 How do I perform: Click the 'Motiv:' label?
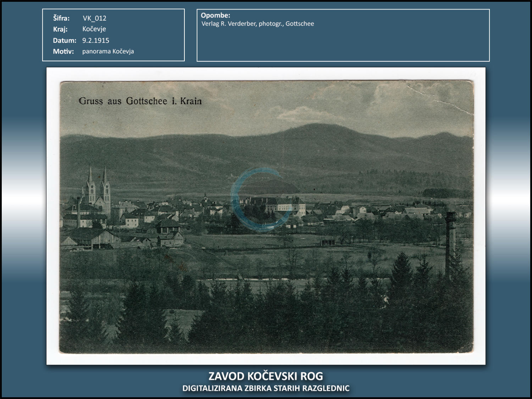click(63, 51)
